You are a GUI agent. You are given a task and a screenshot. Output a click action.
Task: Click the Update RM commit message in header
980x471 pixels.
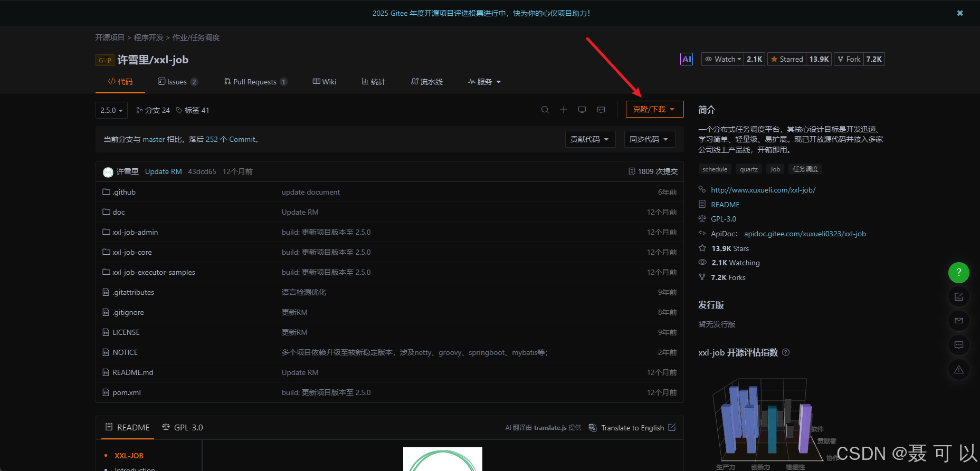(164, 171)
